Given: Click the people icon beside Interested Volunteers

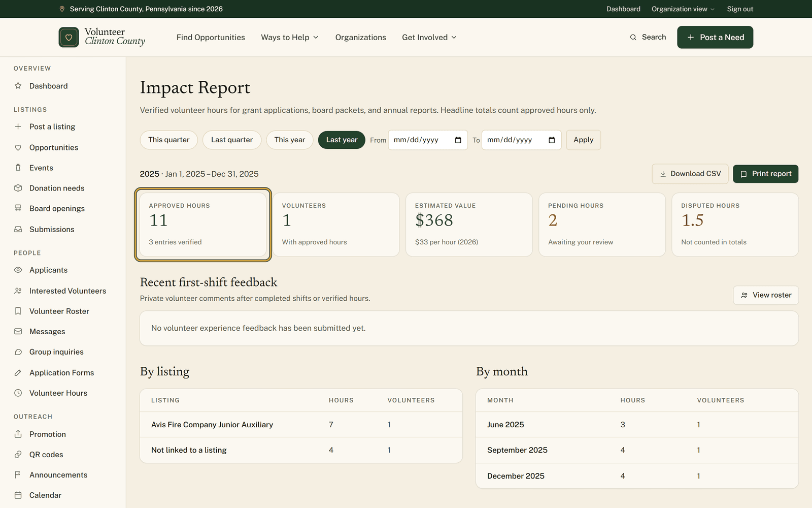Looking at the screenshot, I should (18, 291).
